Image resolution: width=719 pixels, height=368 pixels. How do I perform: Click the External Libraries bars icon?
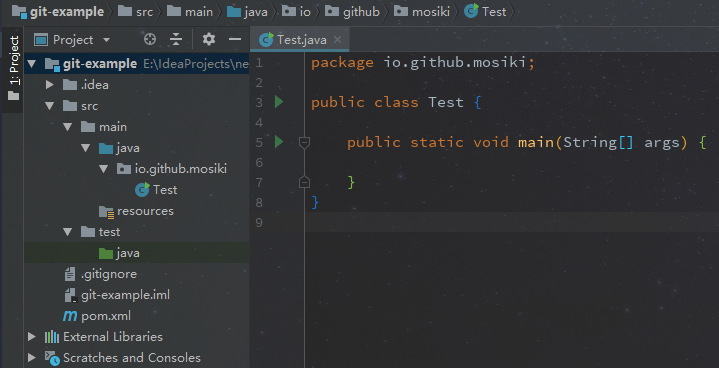point(52,337)
